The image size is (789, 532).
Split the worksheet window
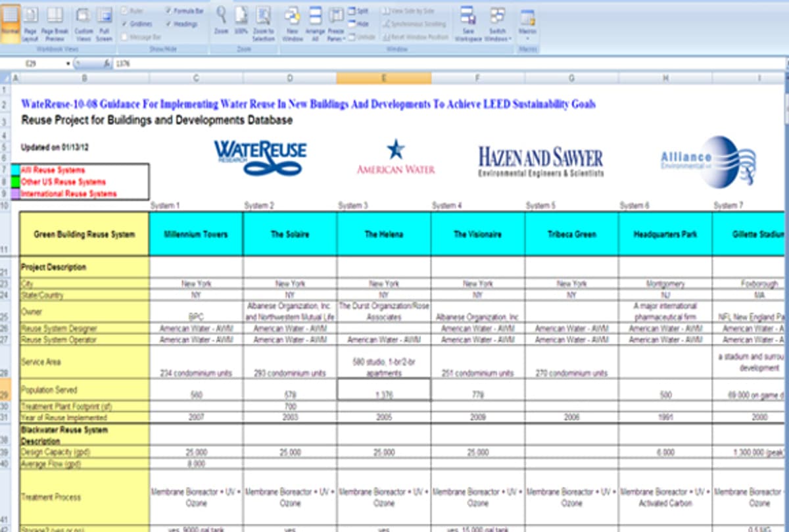click(358, 11)
